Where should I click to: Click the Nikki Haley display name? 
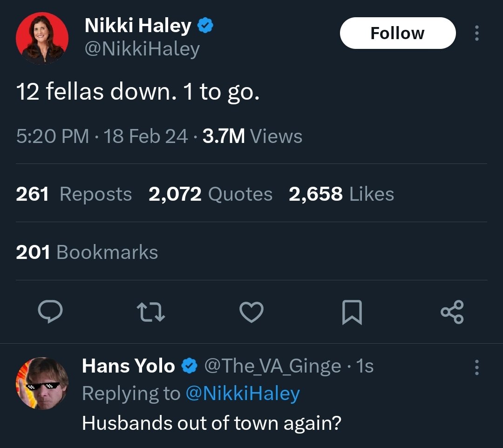(x=138, y=26)
